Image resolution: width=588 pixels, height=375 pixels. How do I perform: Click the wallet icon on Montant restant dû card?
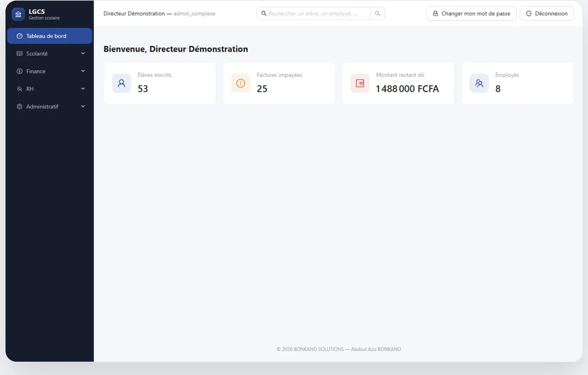pos(360,83)
